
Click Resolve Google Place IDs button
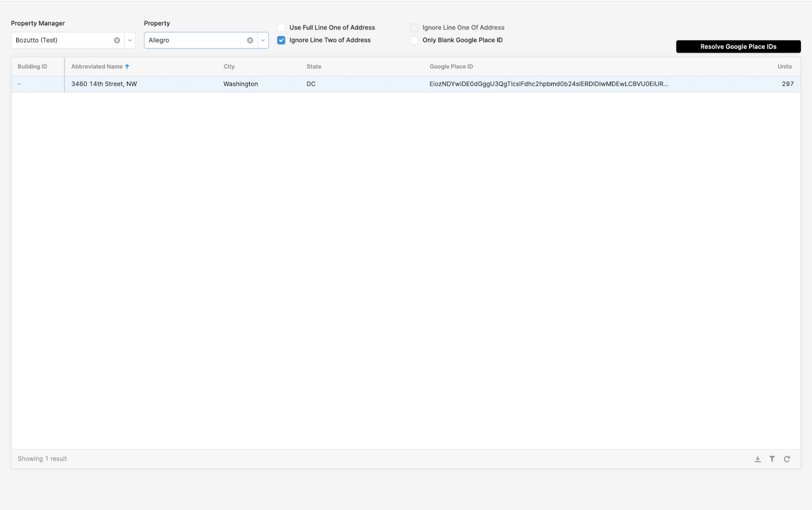tap(738, 46)
